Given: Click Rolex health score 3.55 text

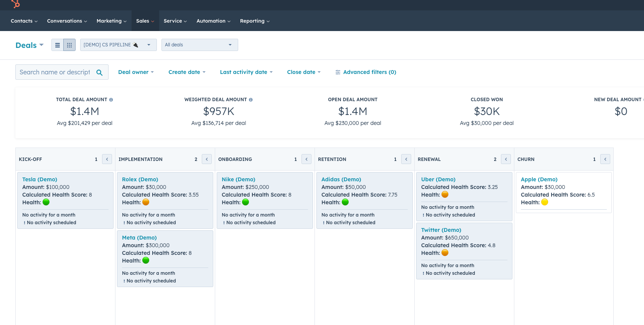Looking at the screenshot, I should [194, 195].
